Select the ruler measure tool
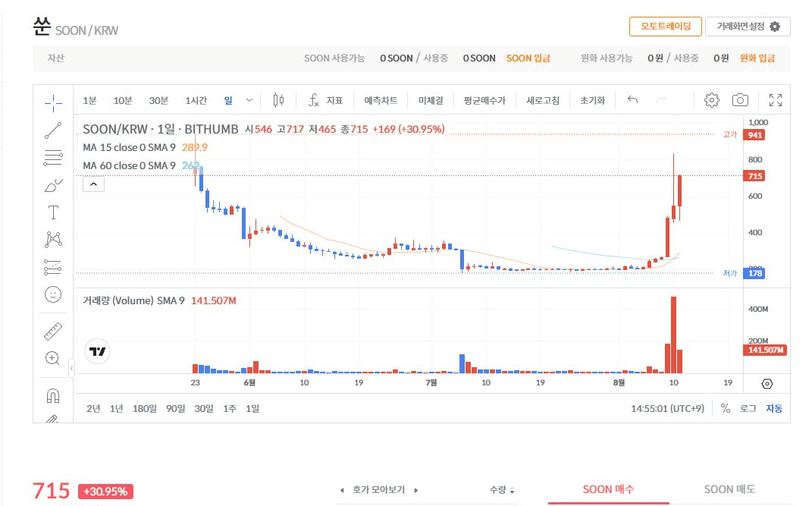812x506 pixels. (53, 331)
